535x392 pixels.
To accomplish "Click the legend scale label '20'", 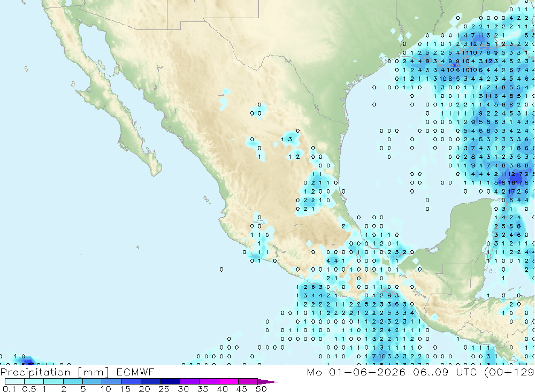I will [x=144, y=389].
